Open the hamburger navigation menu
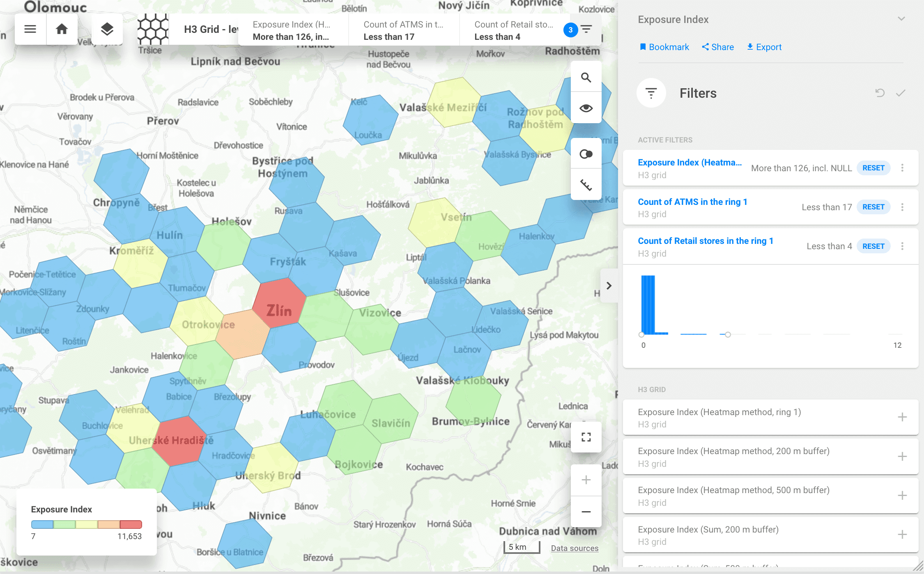 point(30,29)
